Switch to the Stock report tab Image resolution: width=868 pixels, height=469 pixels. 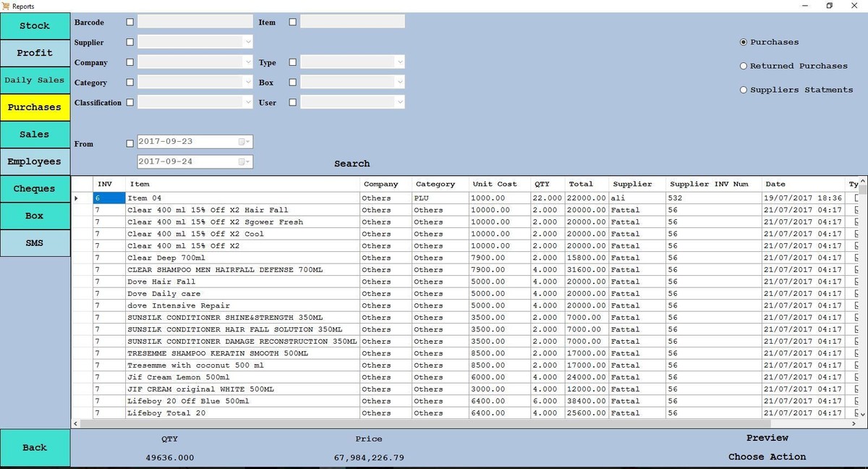35,26
